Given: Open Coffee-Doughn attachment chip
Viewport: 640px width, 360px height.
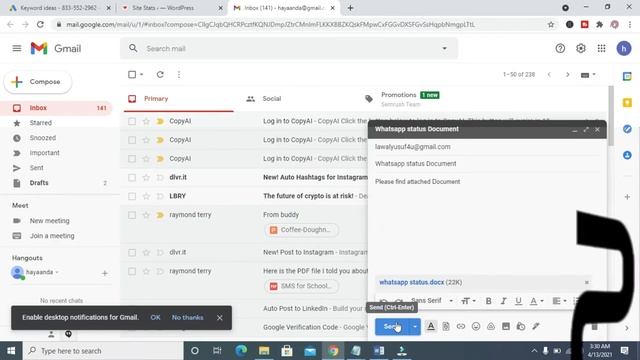Looking at the screenshot, I should [301, 230].
